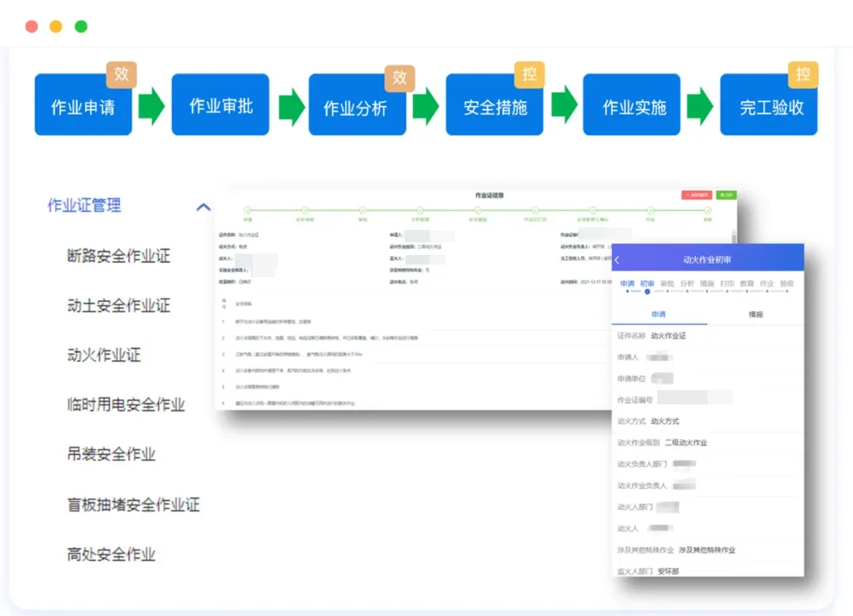Select 吊装安全作业 in the sidebar
The height and width of the screenshot is (616, 853).
pyautogui.click(x=111, y=454)
